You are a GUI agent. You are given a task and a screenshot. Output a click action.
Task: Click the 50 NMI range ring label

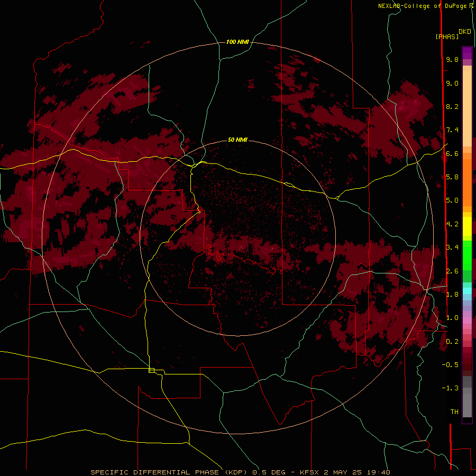[237, 140]
